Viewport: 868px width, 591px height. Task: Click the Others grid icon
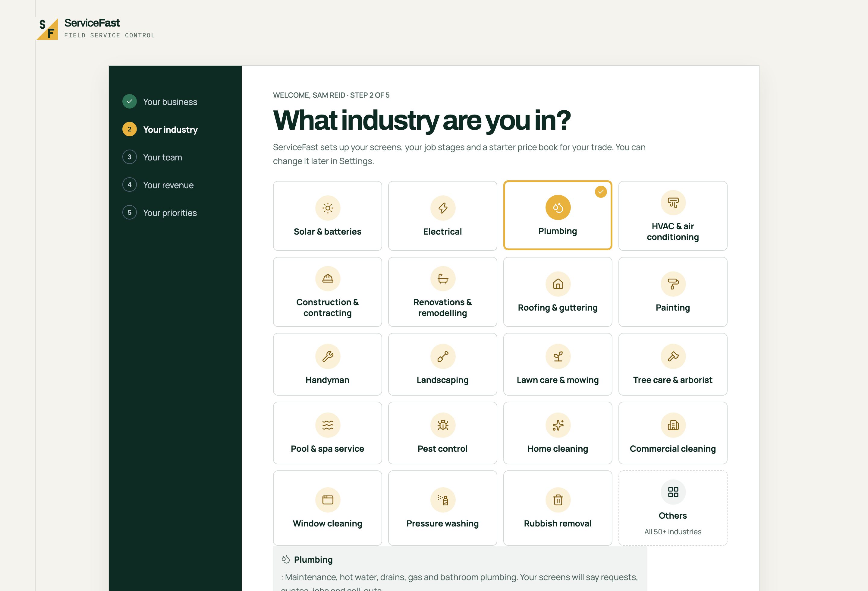click(x=673, y=492)
